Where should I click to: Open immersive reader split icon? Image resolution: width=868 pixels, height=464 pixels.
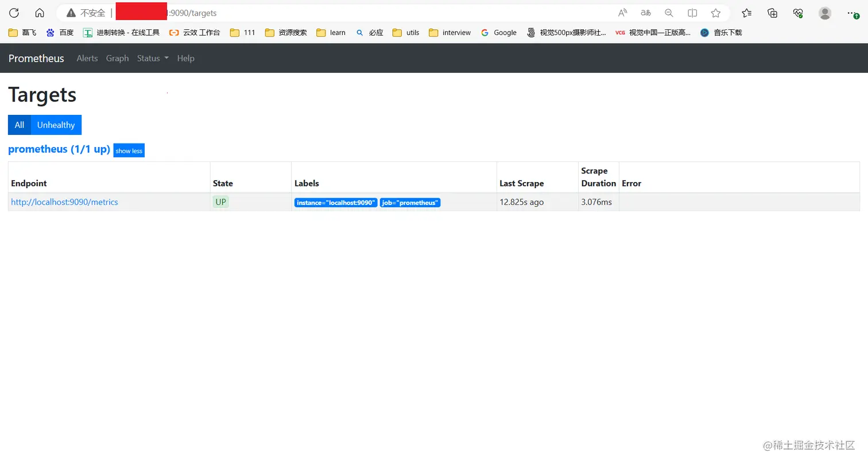[x=692, y=13]
